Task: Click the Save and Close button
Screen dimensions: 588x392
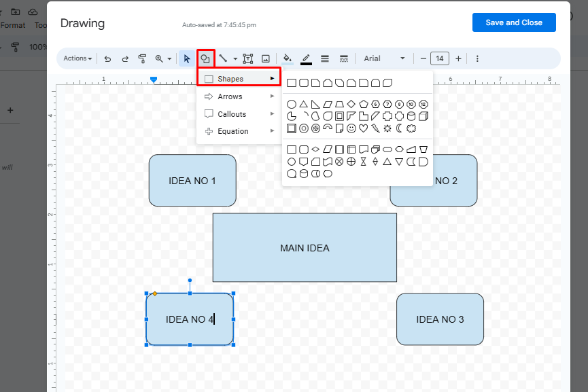Action: tap(514, 22)
